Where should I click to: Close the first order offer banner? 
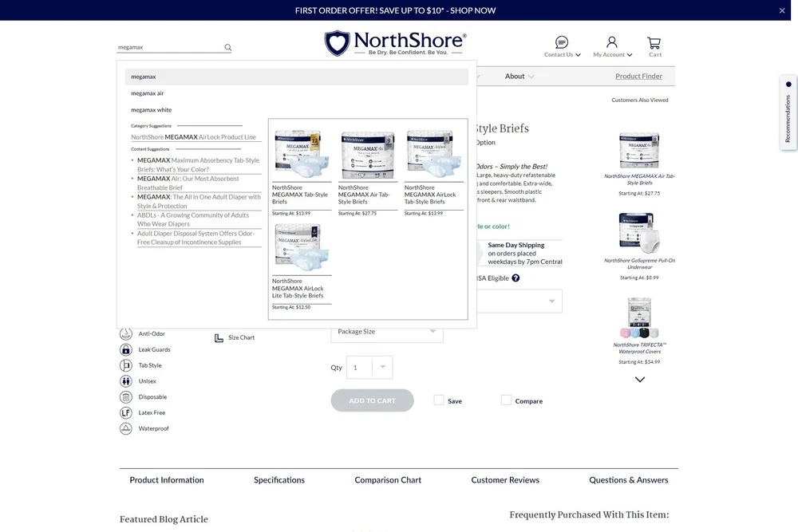pyautogui.click(x=782, y=10)
